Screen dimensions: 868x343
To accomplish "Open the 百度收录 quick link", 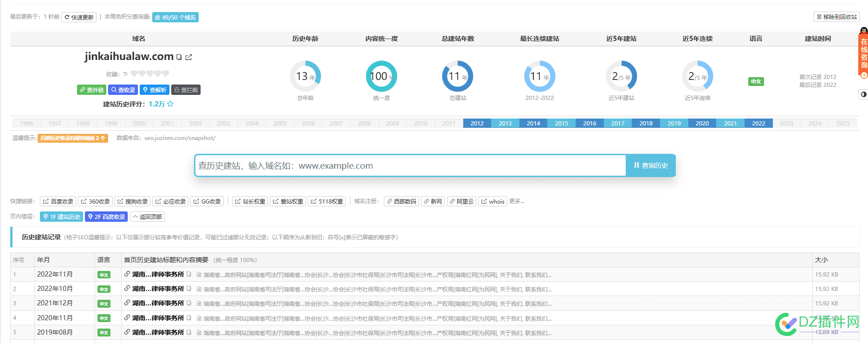I will pos(58,201).
